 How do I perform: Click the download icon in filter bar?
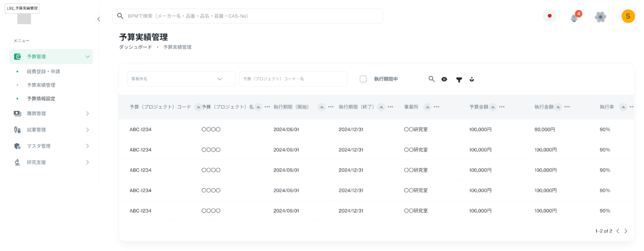pyautogui.click(x=472, y=79)
